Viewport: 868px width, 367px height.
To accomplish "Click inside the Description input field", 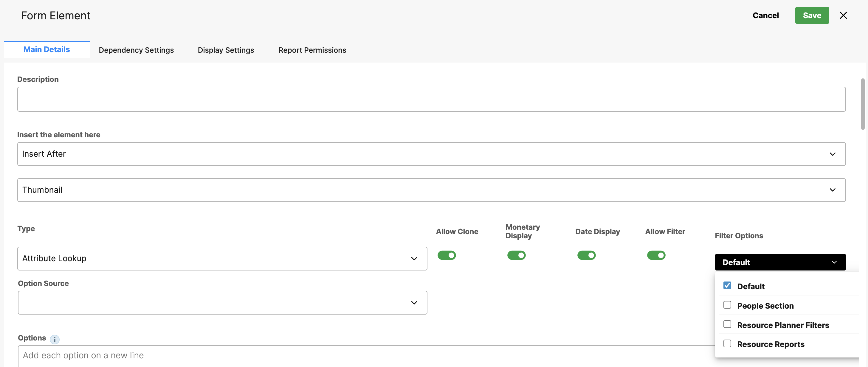I will [x=431, y=99].
